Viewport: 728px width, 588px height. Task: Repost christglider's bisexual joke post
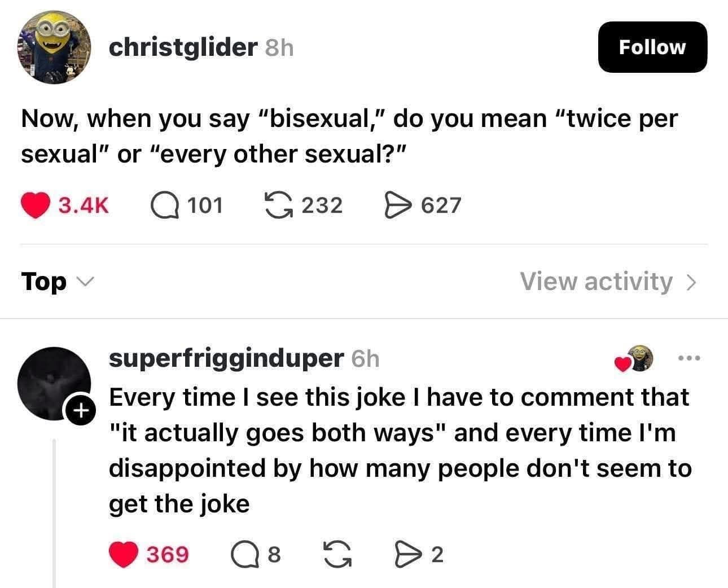tap(278, 205)
